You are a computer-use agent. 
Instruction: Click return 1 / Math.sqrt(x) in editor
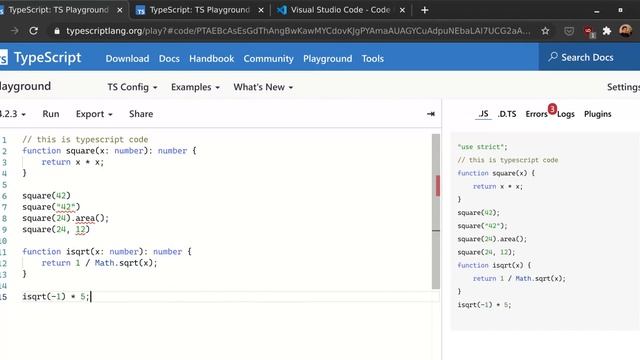click(99, 263)
